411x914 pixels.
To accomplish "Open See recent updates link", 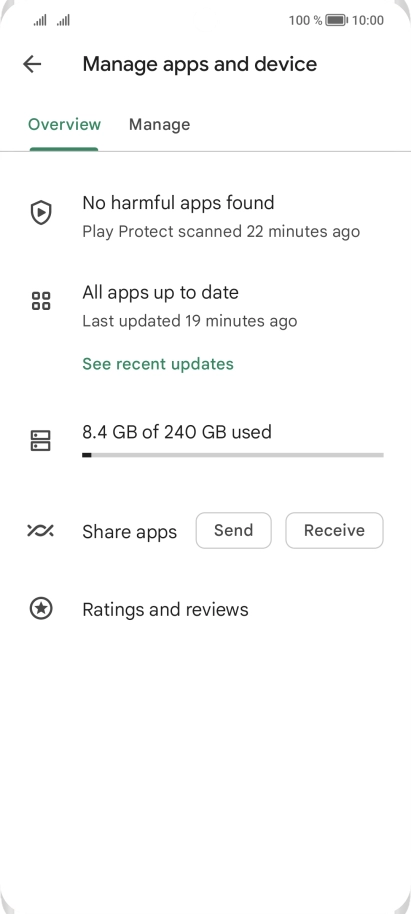I will [x=158, y=364].
